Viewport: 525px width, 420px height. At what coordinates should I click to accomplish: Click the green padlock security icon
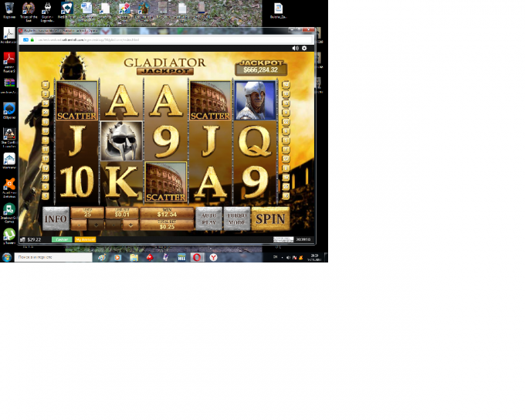[32, 40]
